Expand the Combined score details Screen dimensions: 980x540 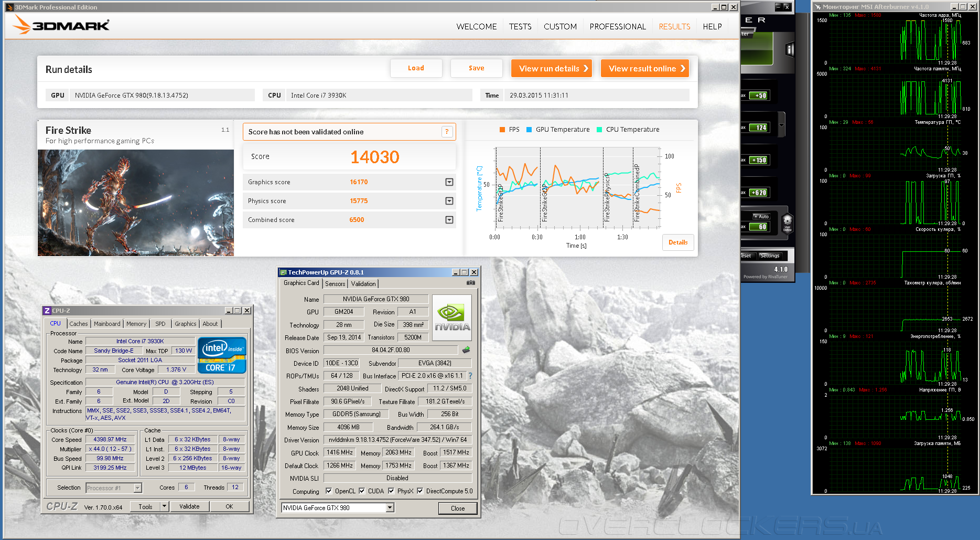pos(449,220)
